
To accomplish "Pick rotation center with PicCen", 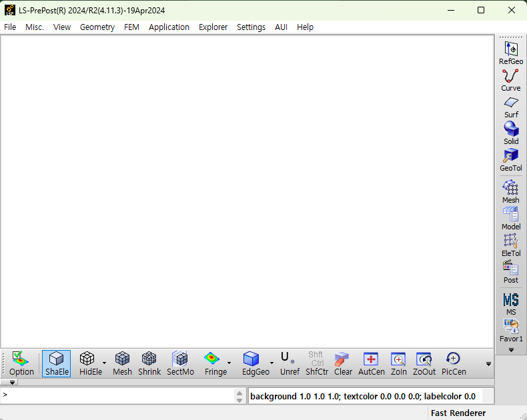I will coord(454,363).
